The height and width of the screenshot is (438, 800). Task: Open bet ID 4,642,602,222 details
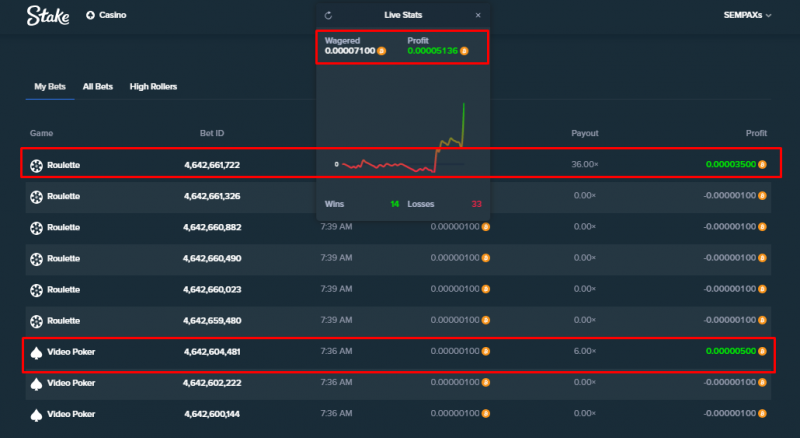click(x=212, y=383)
